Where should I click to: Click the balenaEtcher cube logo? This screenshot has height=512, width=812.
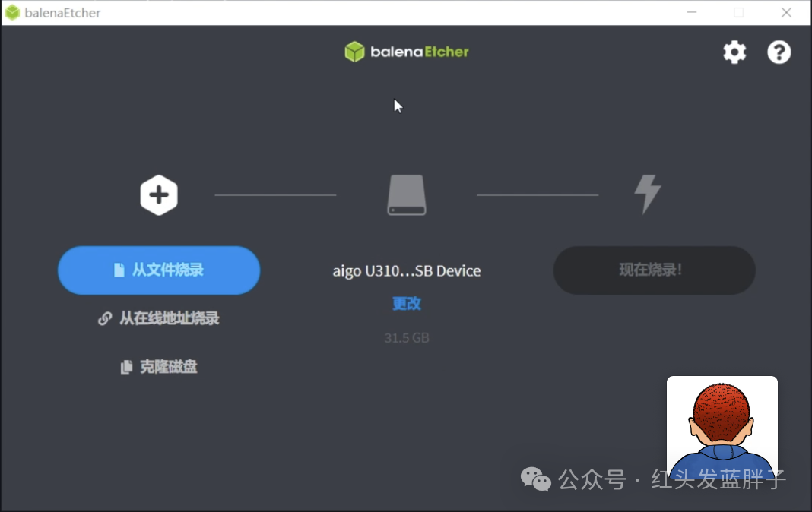[354, 52]
